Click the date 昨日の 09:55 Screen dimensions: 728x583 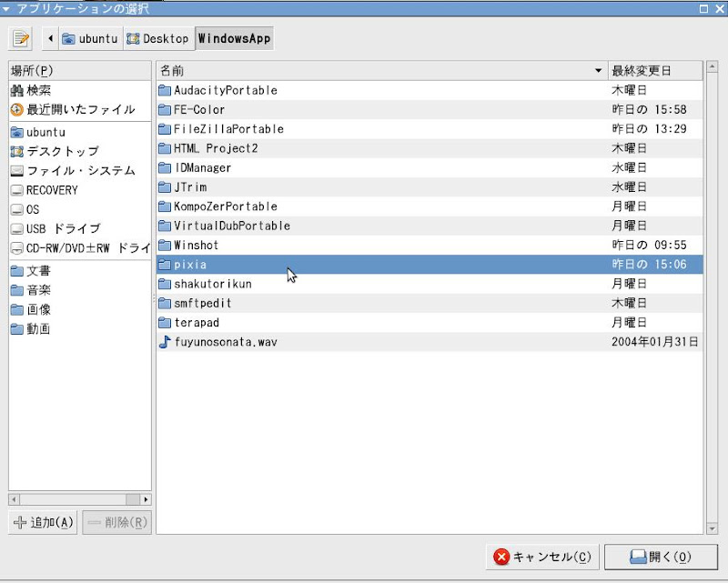[649, 245]
